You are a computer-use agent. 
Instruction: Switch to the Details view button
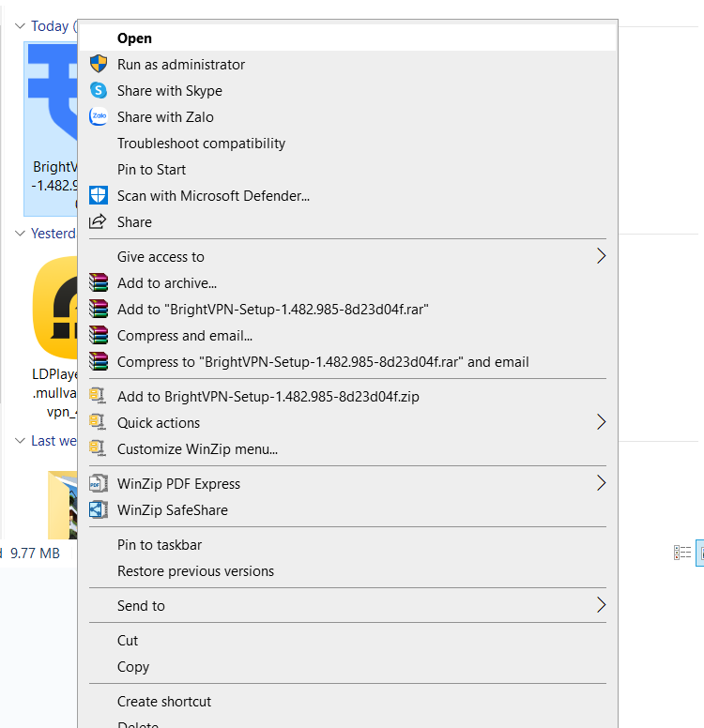[x=682, y=554]
